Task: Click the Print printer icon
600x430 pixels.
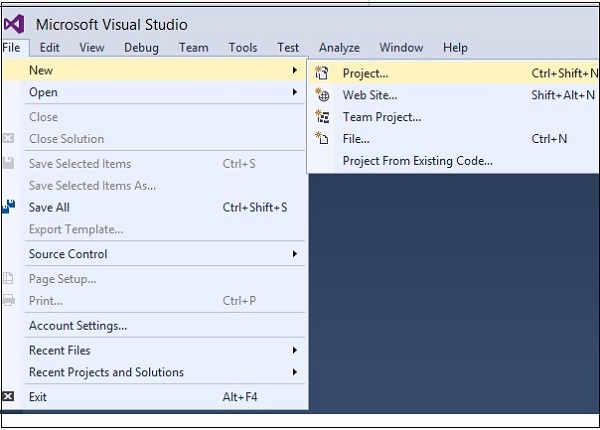Action: 9,301
